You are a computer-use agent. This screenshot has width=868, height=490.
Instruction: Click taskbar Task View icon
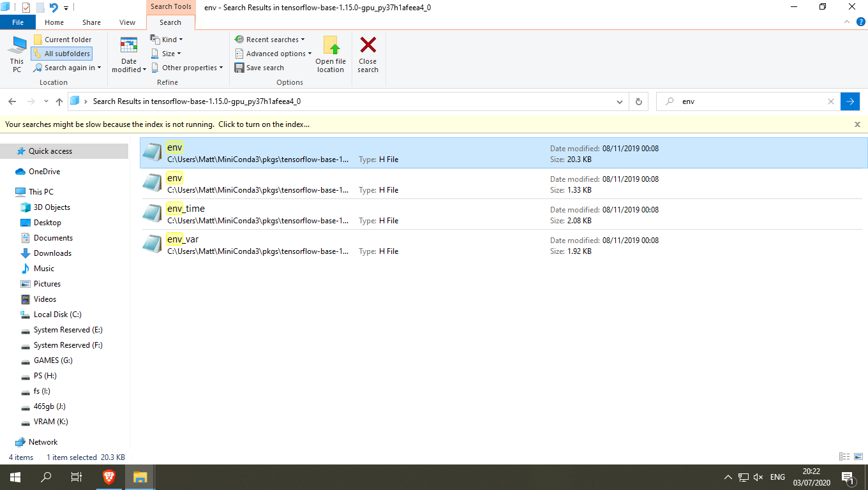[x=77, y=477]
